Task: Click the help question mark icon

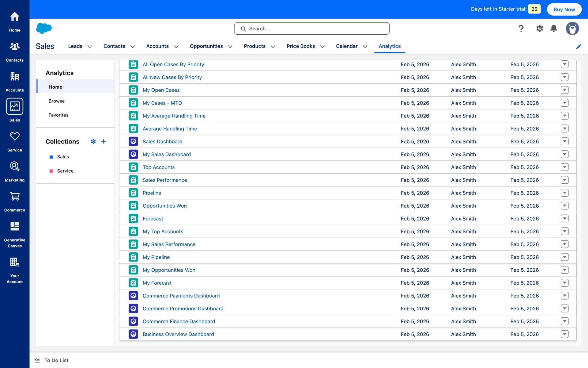Action: (521, 29)
